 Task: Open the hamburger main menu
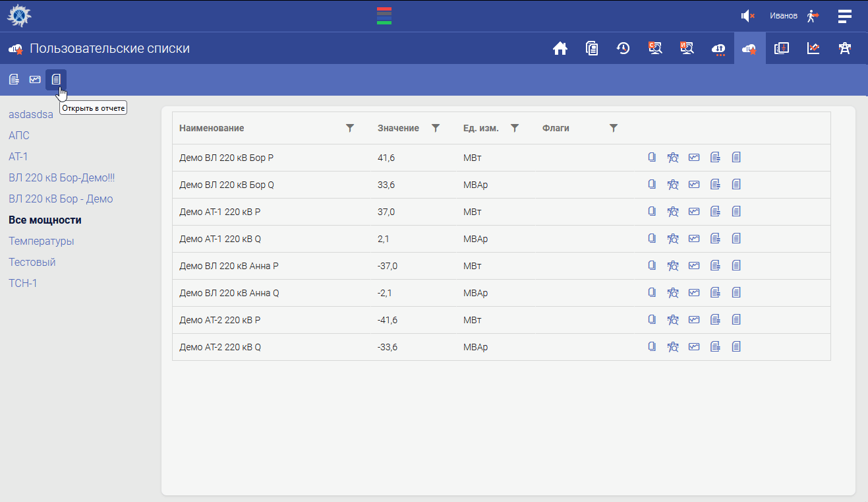pyautogui.click(x=845, y=16)
